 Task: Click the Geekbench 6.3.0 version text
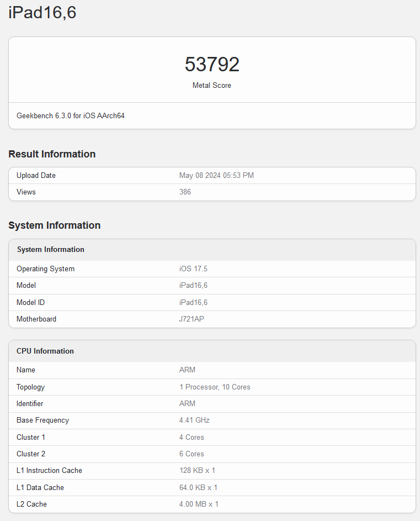click(71, 116)
